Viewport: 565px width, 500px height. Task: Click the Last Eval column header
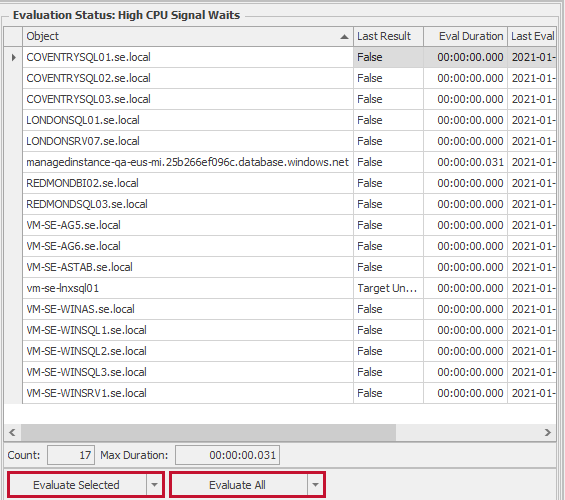pyautogui.click(x=532, y=36)
